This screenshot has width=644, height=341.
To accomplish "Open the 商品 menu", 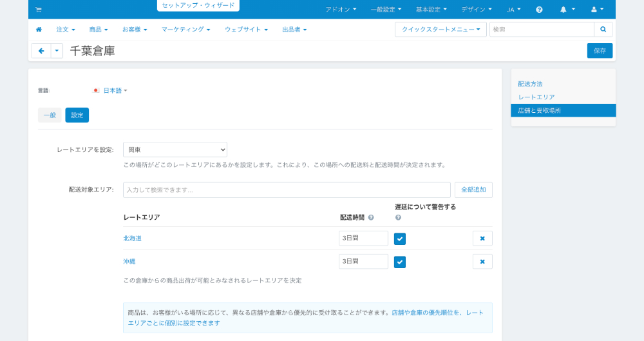I will pyautogui.click(x=99, y=30).
